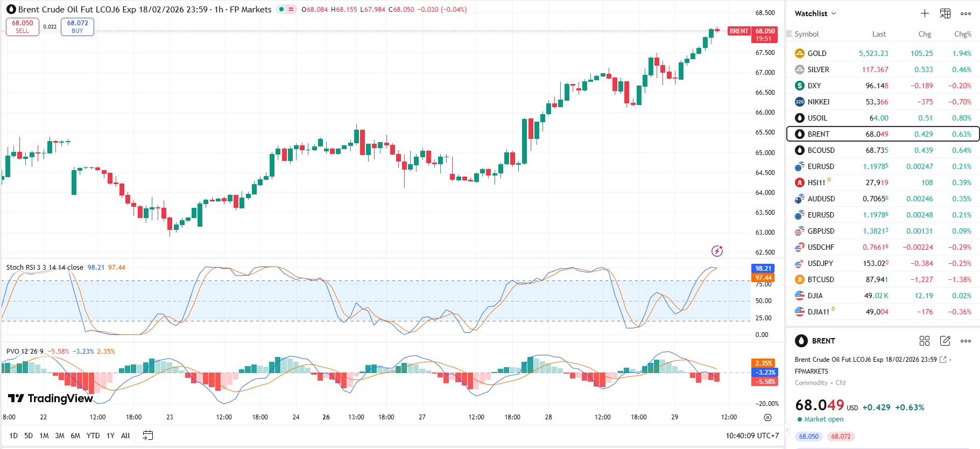
Task: Click the go-to-date calendar icon
Action: (147, 436)
